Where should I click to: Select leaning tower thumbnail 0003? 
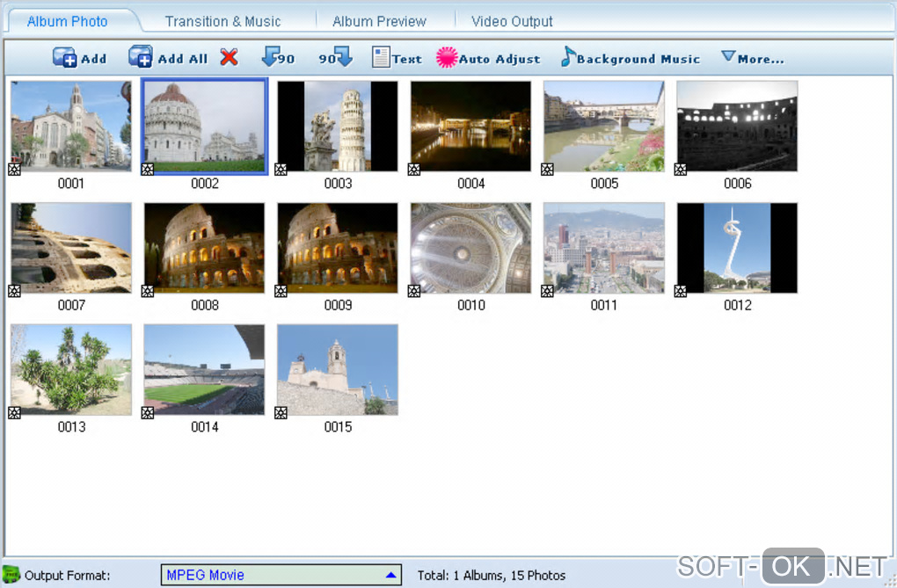coord(338,126)
